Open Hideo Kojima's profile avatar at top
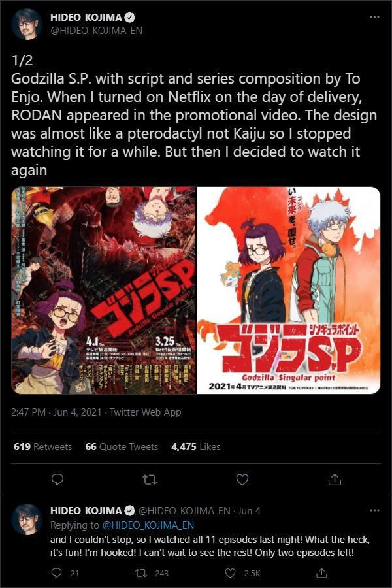Screen dimensions: 392x588 [27, 24]
